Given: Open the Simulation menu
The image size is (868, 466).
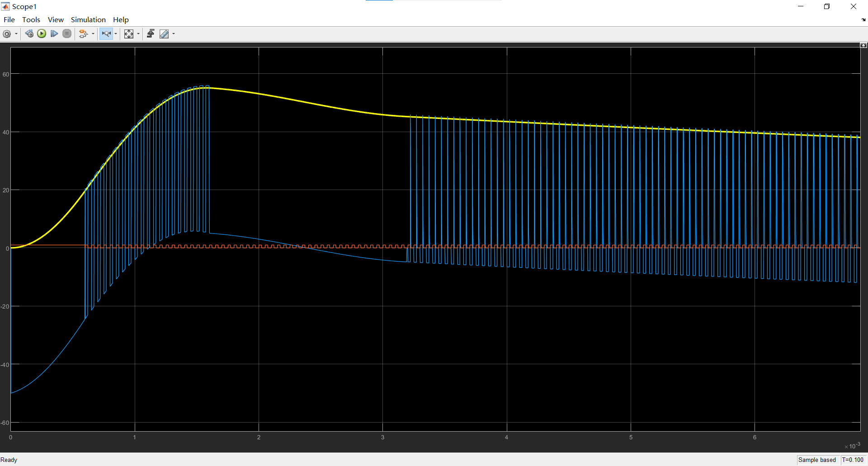Looking at the screenshot, I should coord(88,19).
